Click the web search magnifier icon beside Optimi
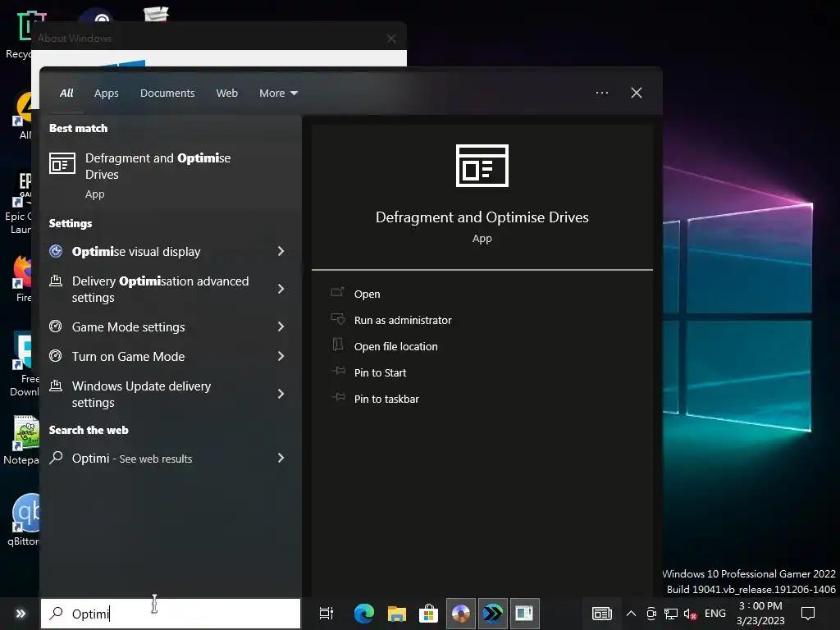 [57, 458]
